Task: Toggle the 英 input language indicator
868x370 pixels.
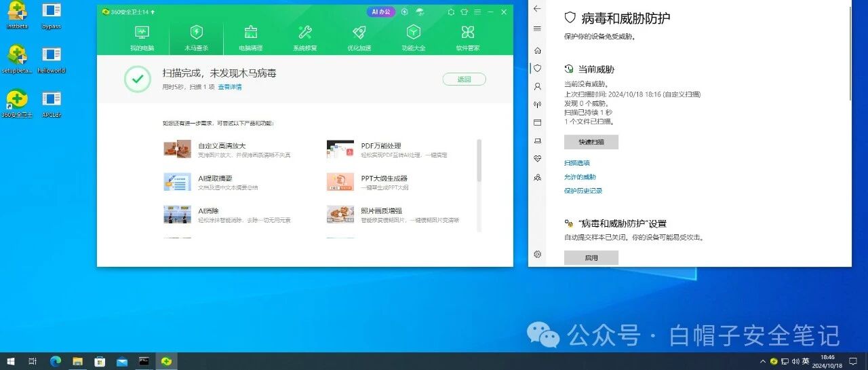Action: pos(806,361)
